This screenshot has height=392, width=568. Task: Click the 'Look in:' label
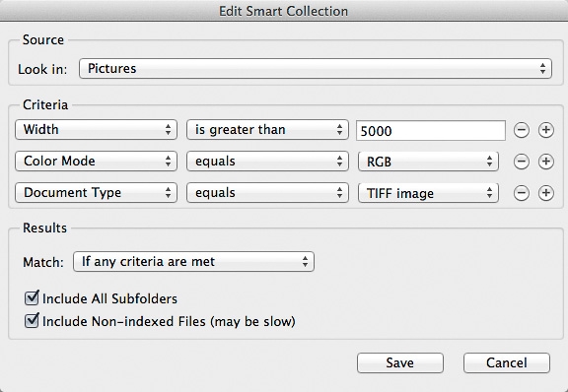42,69
